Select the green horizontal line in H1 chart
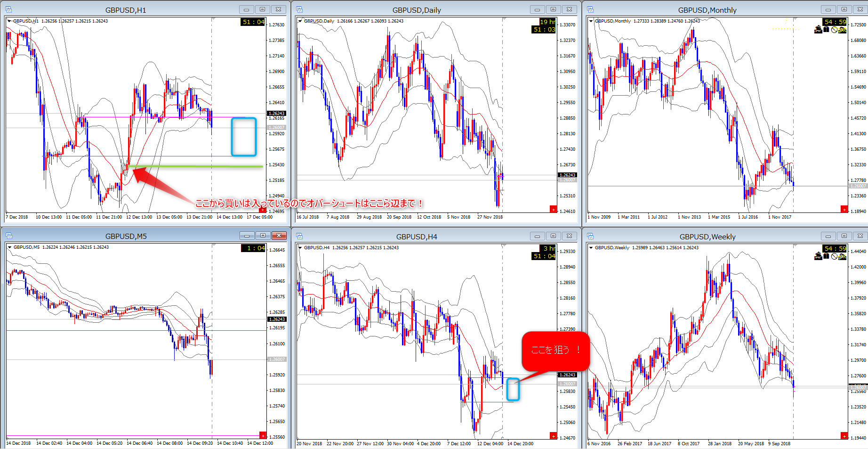The width and height of the screenshot is (868, 449). 198,166
